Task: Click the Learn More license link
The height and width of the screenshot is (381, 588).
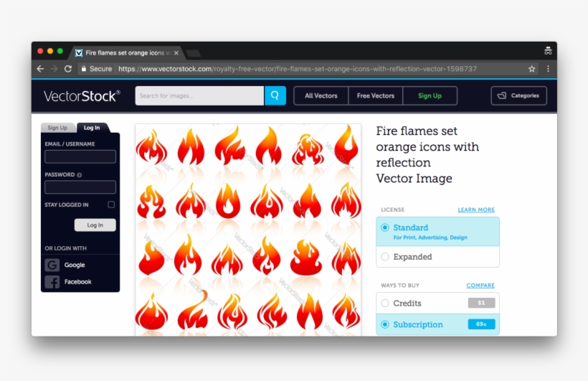Action: [476, 210]
